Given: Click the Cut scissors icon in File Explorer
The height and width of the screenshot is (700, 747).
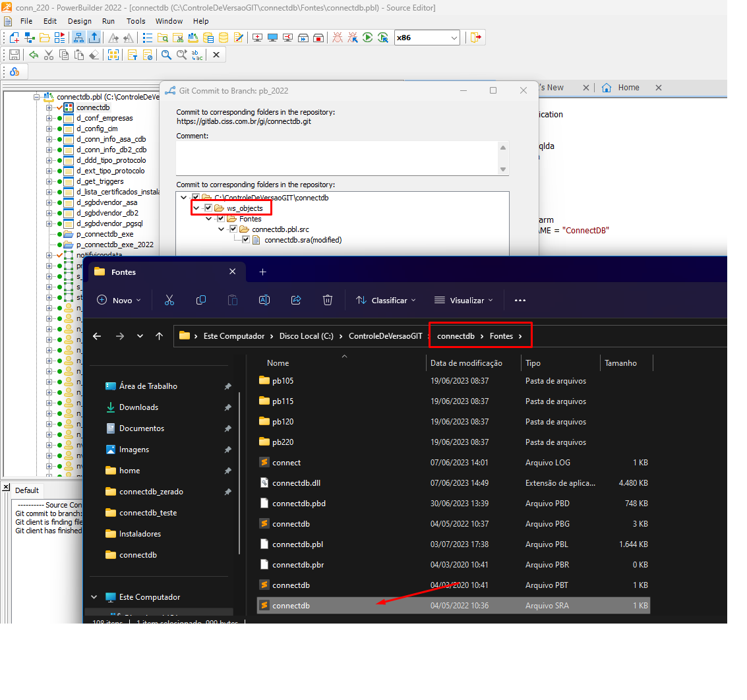Looking at the screenshot, I should pos(169,300).
